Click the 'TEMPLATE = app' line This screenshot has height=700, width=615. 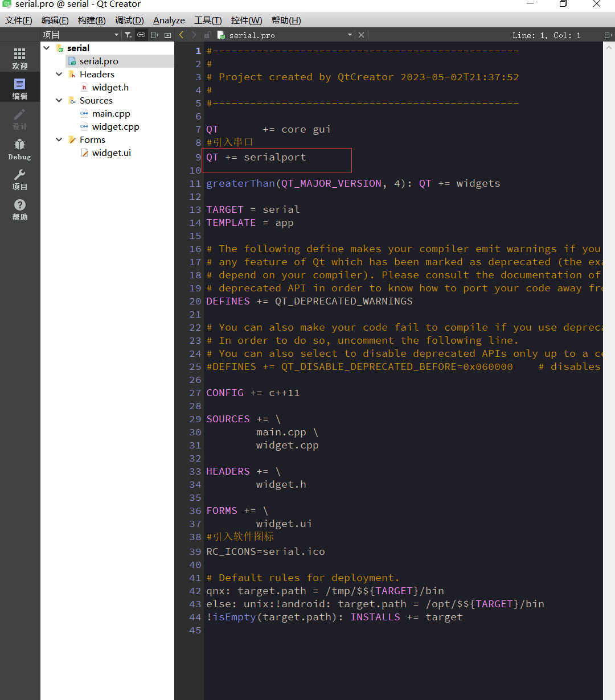click(250, 223)
